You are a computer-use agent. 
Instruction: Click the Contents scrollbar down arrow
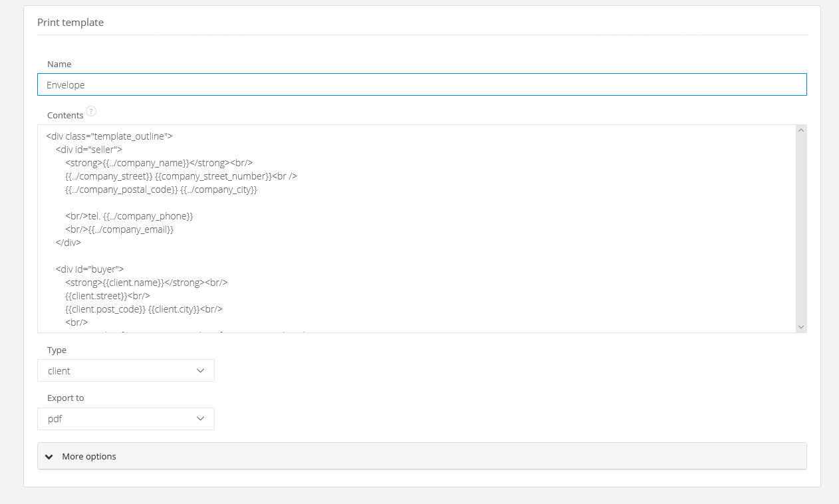(x=800, y=326)
